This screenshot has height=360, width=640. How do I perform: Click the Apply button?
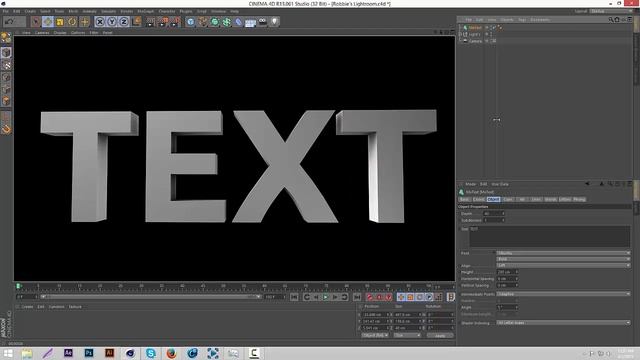click(440, 336)
